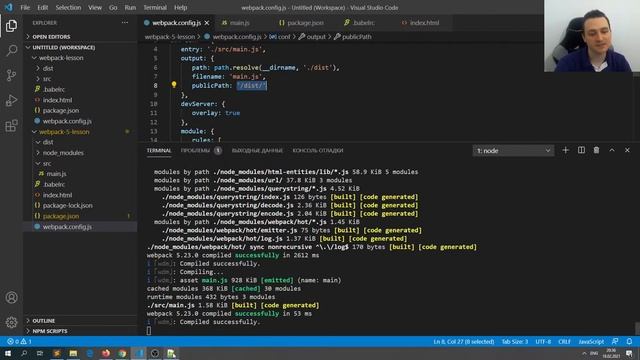This screenshot has height=360, width=640.
Task: Open Windows notification center icon
Action: click(629, 353)
